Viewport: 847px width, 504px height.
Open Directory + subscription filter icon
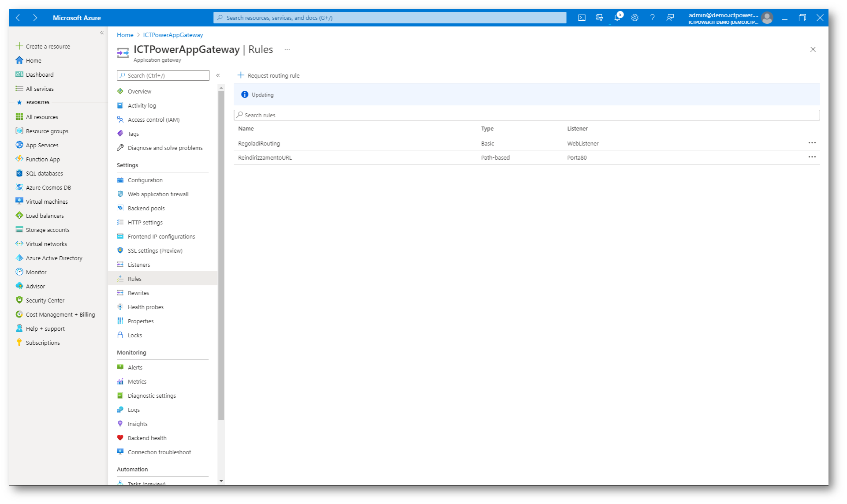point(599,18)
